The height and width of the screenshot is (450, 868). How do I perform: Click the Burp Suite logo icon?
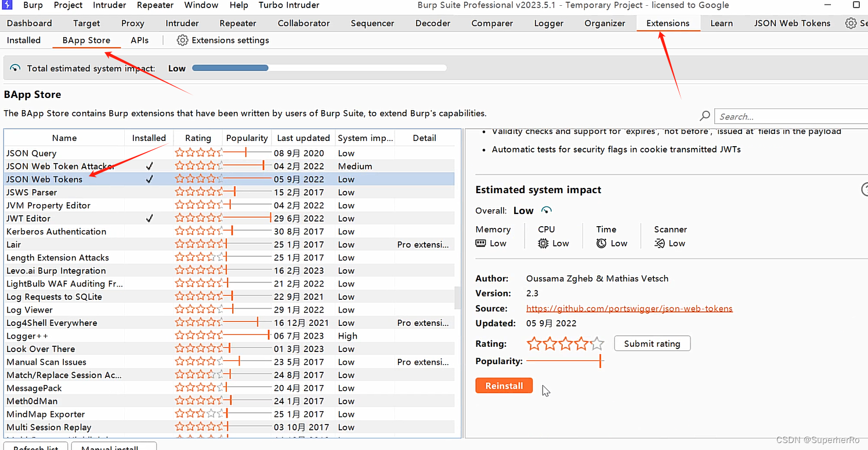[8, 5]
